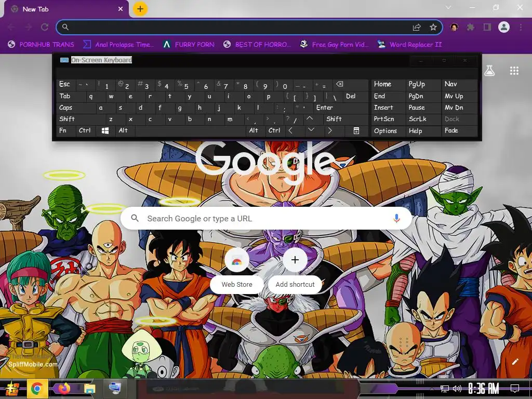The height and width of the screenshot is (399, 532).
Task: Start voice search with microphone icon
Action: [x=396, y=218]
